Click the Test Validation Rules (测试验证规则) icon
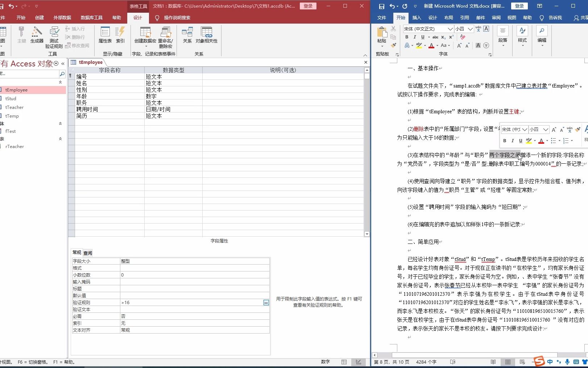This screenshot has height=368, width=588. click(x=54, y=36)
